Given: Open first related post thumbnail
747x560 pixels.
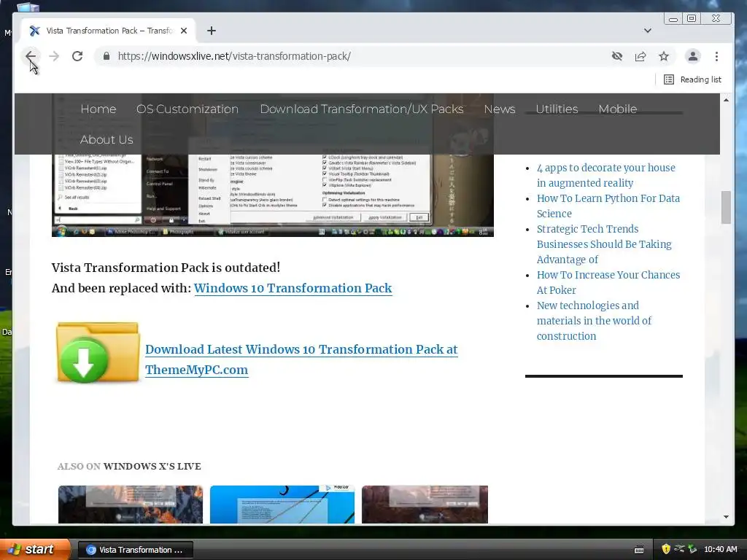Looking at the screenshot, I should tap(130, 505).
